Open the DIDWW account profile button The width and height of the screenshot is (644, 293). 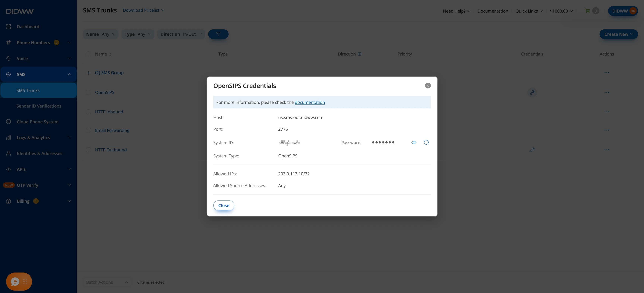(623, 11)
